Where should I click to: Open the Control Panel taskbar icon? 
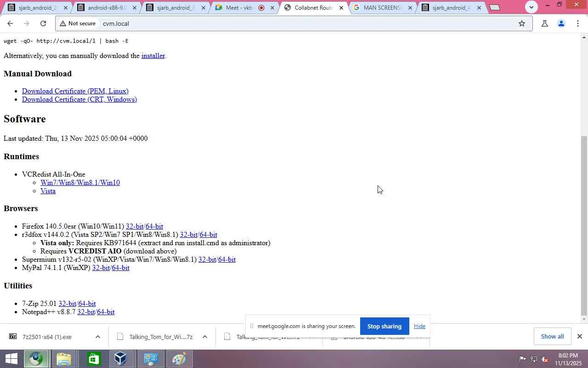pos(151,359)
